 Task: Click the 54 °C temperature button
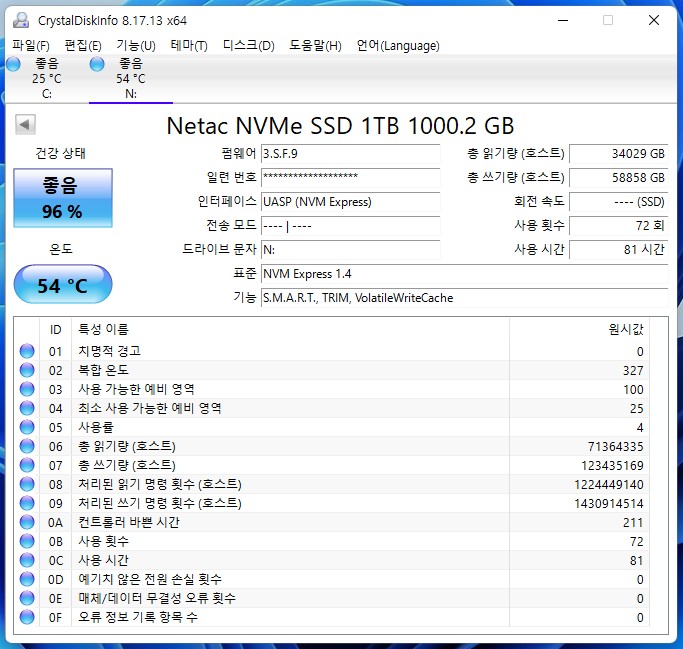point(63,284)
